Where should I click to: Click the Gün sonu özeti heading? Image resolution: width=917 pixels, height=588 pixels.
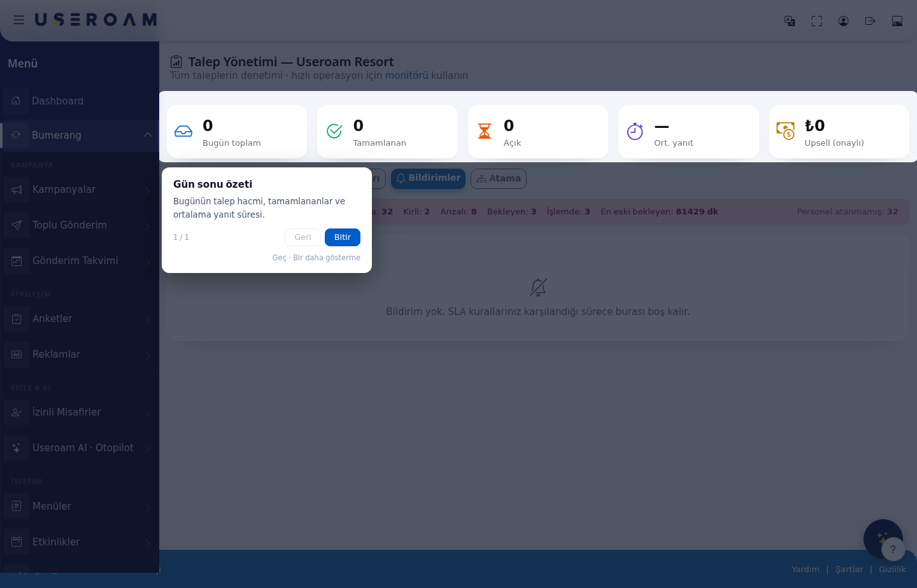[213, 185]
